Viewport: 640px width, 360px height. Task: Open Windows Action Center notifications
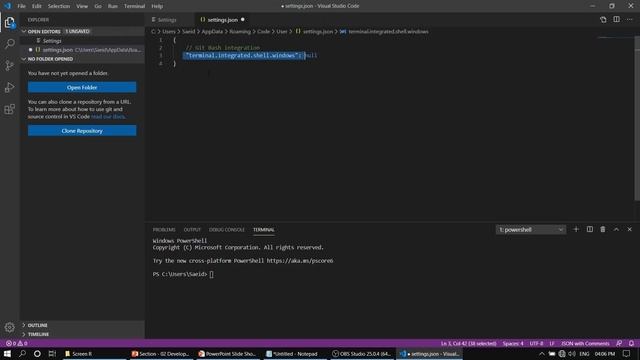627,353
